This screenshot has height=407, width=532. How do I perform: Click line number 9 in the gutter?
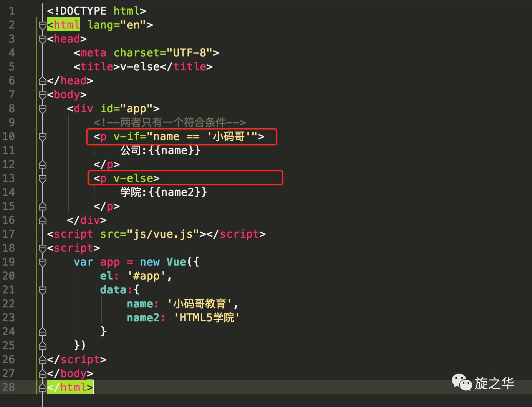click(12, 122)
